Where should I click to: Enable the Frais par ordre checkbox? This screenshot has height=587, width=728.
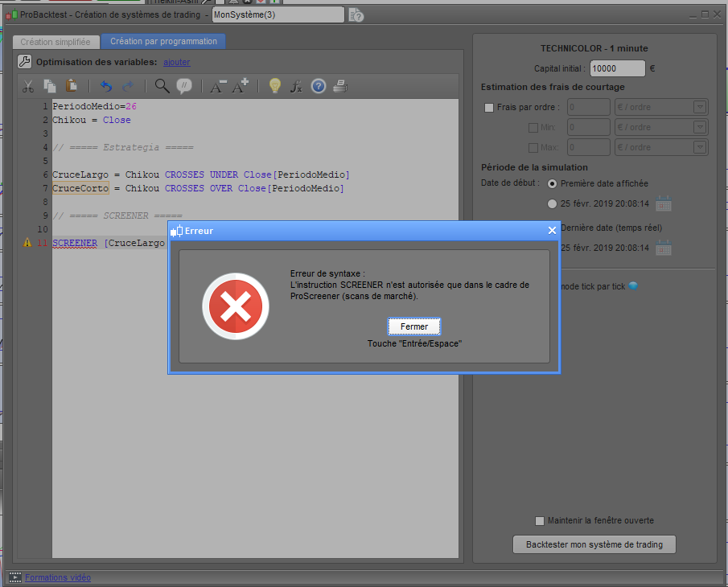point(489,108)
